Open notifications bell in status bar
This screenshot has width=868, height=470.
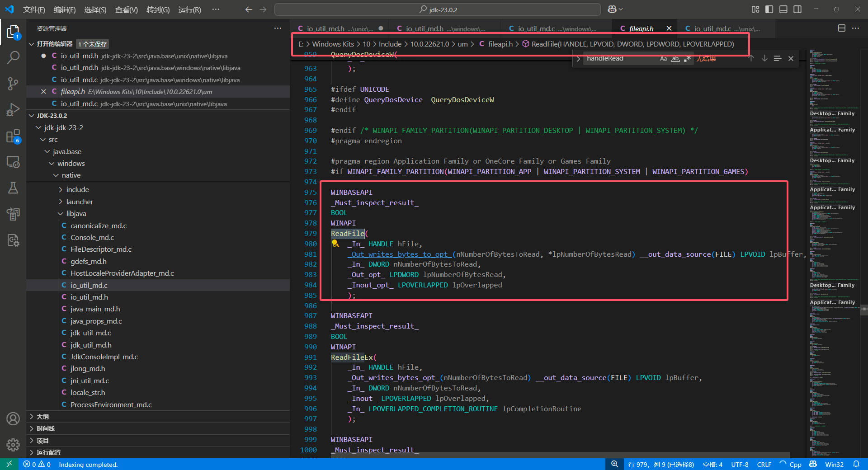pyautogui.click(x=856, y=464)
